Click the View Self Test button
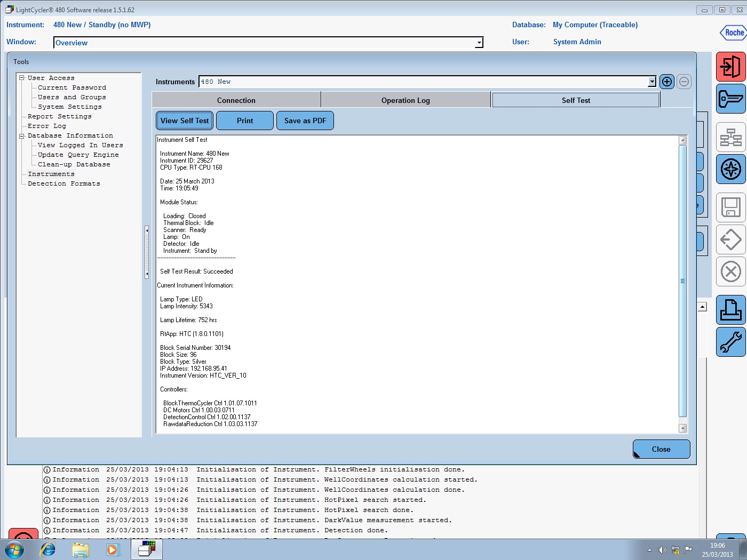This screenshot has width=747, height=560. coord(184,121)
